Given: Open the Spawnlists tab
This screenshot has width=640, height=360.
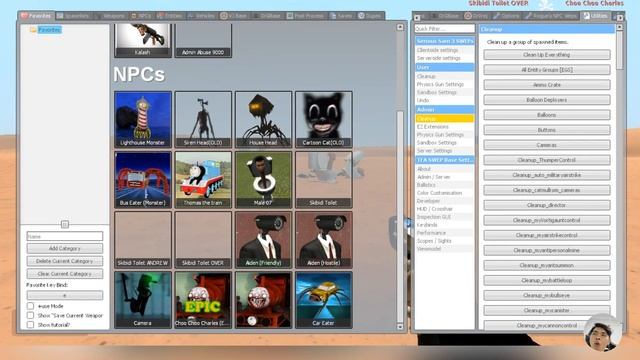Looking at the screenshot, I should [73, 16].
